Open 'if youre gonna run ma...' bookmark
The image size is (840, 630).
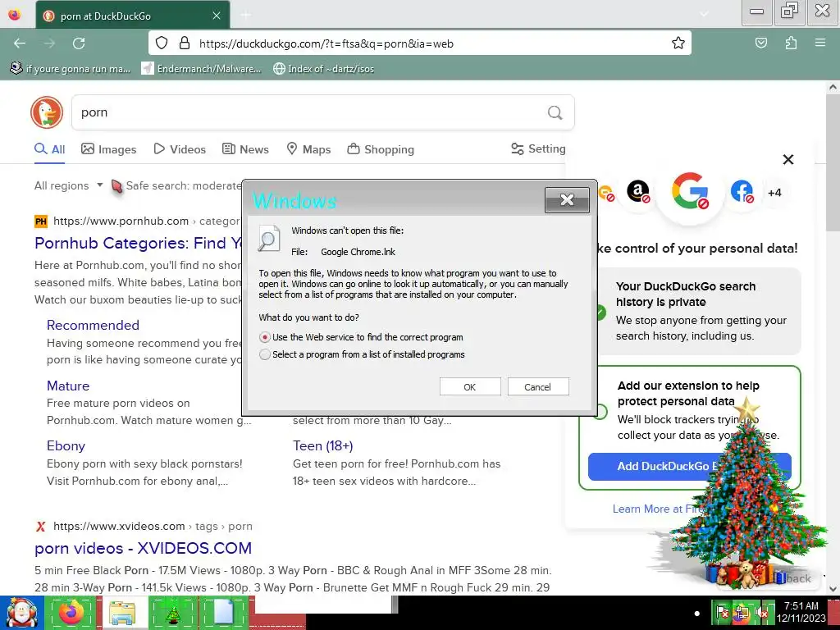(x=71, y=69)
